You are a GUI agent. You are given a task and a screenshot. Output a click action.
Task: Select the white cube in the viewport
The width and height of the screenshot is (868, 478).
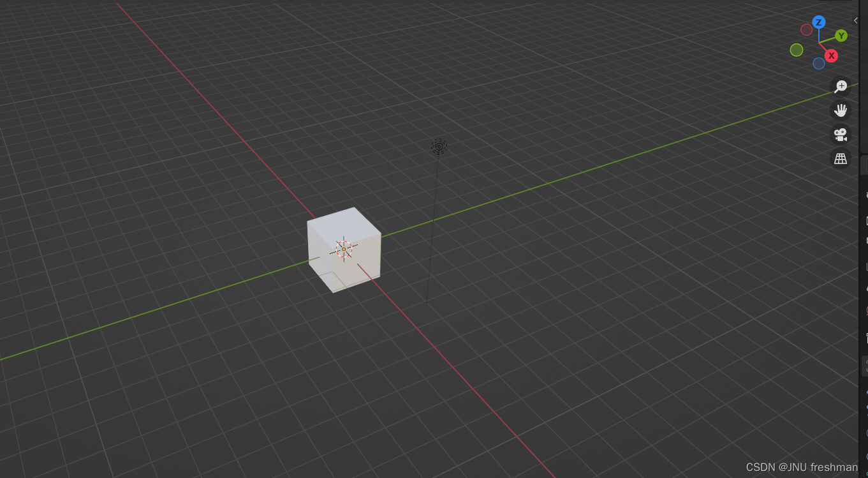(344, 250)
